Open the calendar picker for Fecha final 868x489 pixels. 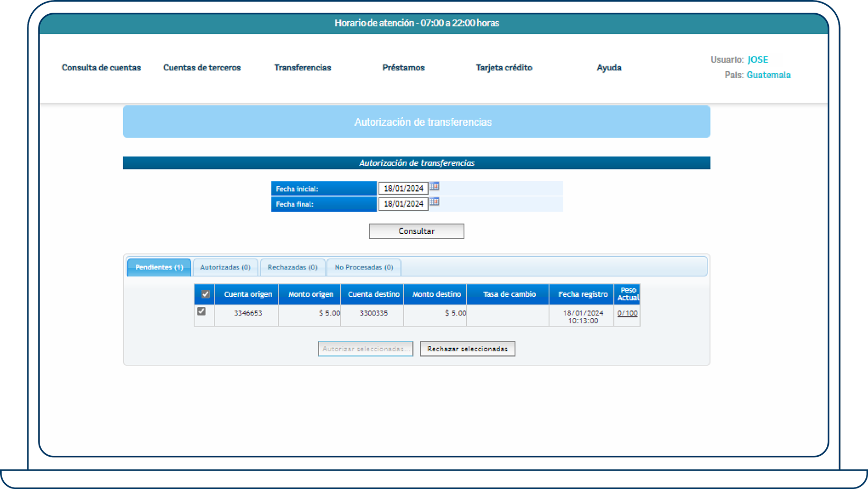pos(434,203)
